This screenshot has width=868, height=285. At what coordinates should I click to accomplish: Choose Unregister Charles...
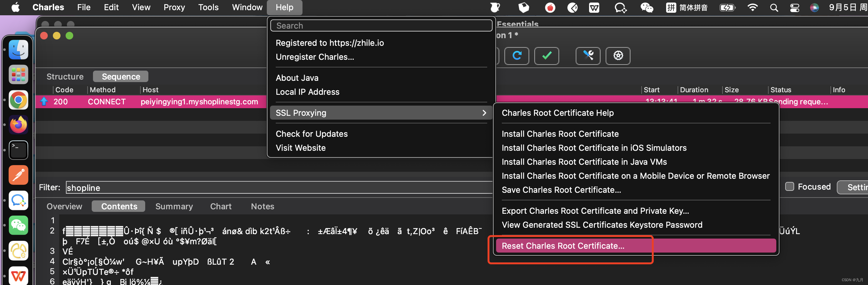pyautogui.click(x=381, y=57)
